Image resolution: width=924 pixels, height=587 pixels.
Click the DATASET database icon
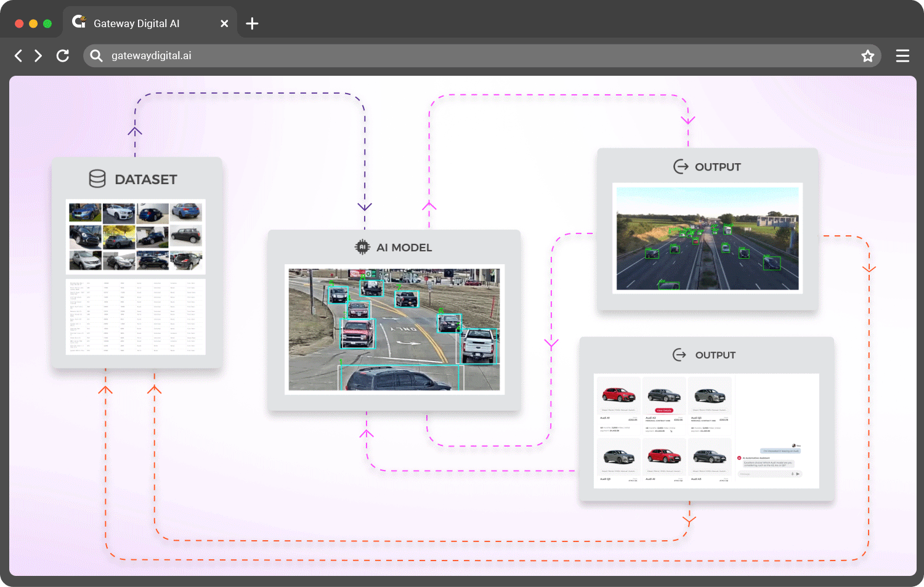97,179
